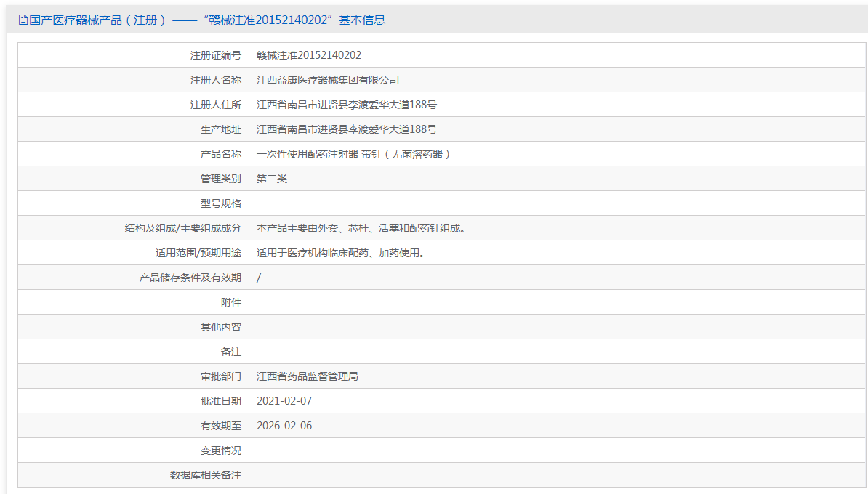Click the 注册人名称 label
Image resolution: width=868 pixels, height=494 pixels.
(216, 80)
